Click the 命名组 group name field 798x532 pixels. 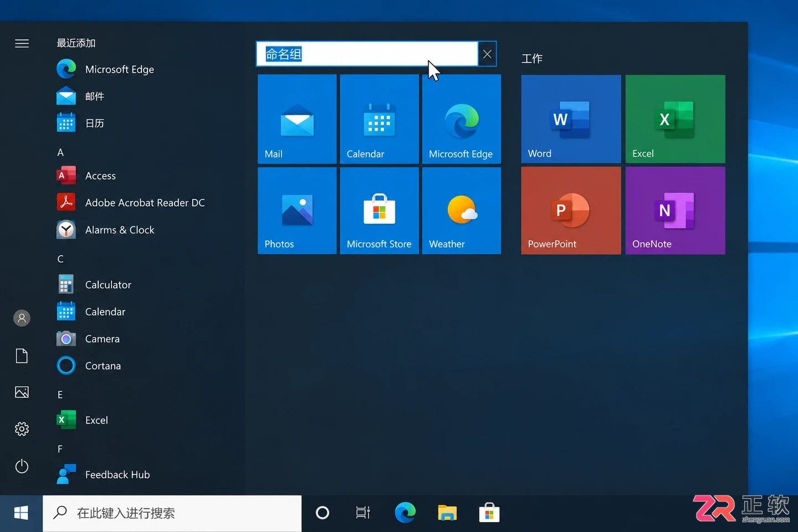point(367,54)
